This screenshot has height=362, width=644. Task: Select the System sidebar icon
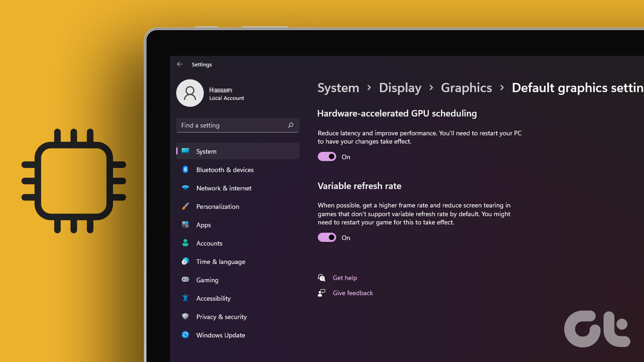pyautogui.click(x=185, y=151)
